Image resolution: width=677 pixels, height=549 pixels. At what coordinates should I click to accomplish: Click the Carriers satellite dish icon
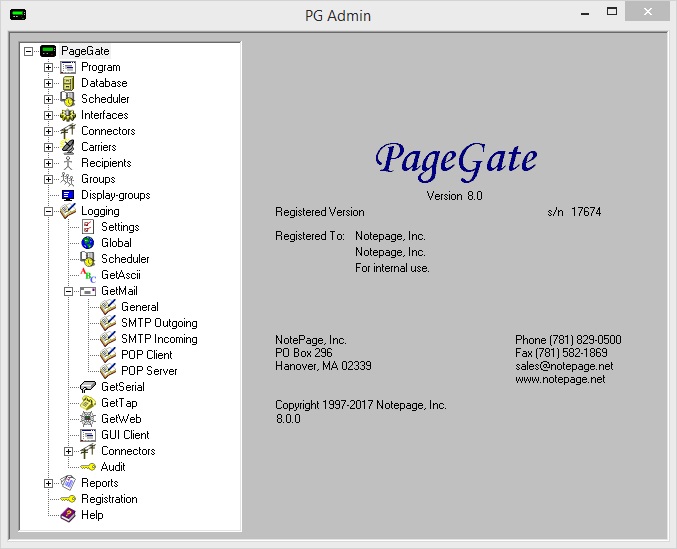tap(68, 147)
